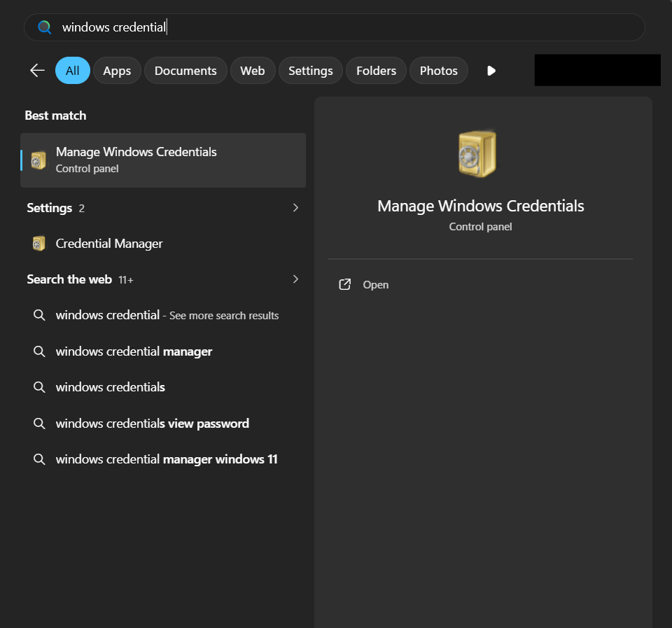Click the safe icon of Best match result

[39, 160]
